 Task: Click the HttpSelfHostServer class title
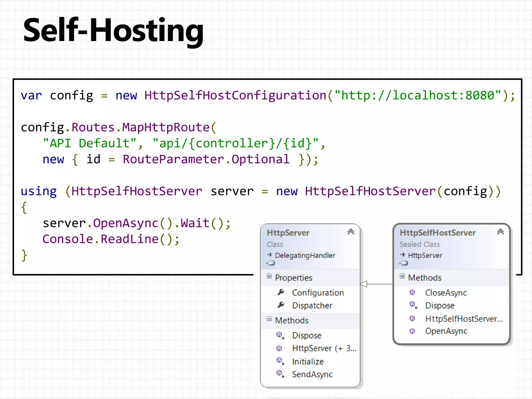(x=437, y=233)
